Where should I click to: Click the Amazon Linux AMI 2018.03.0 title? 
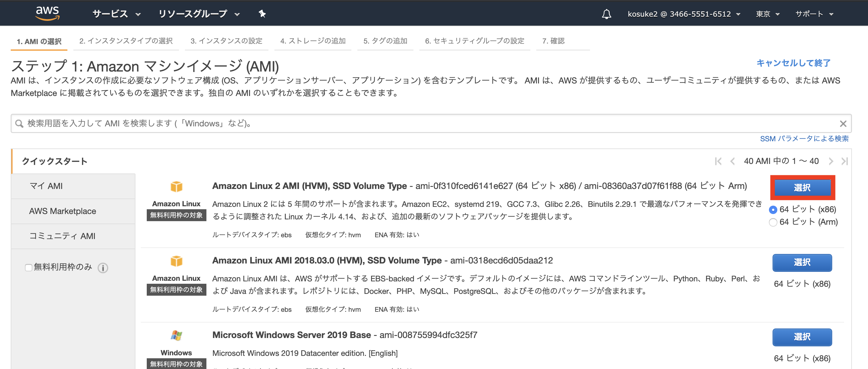(327, 260)
